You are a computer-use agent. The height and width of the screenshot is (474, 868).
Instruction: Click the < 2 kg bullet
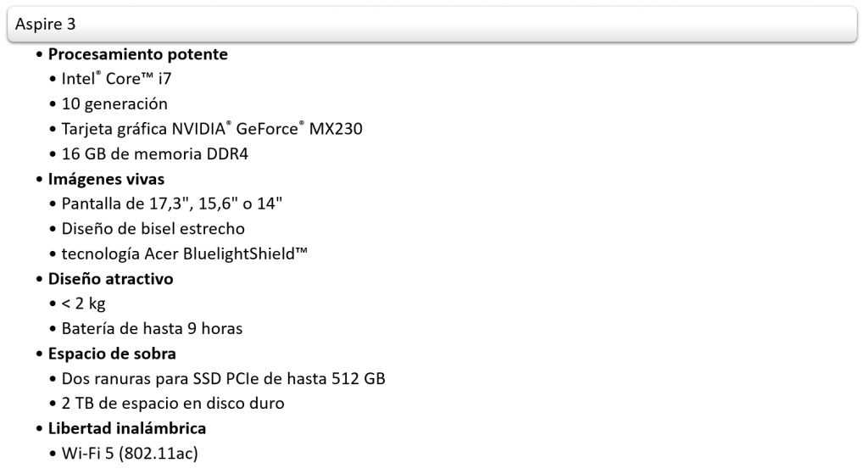(x=84, y=304)
